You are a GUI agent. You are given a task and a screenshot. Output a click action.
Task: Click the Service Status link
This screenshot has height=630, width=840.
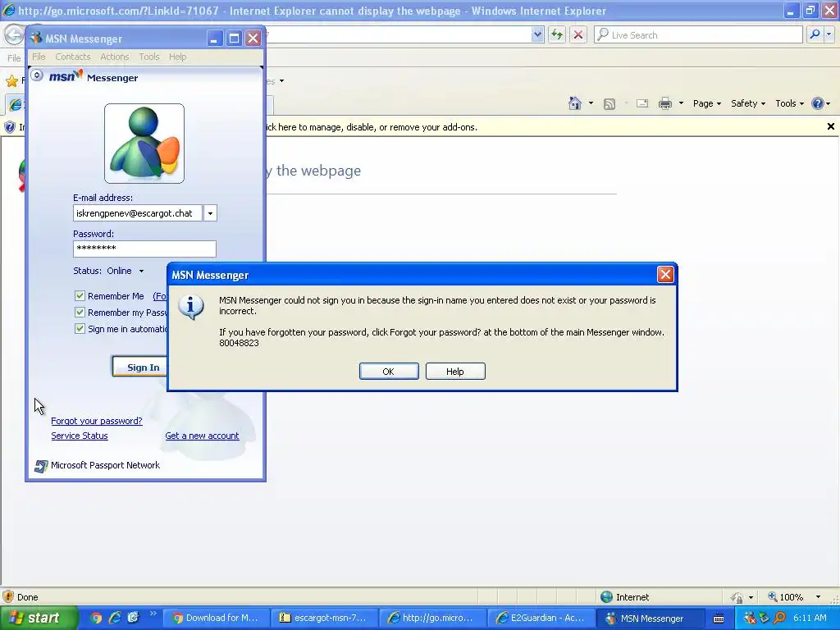pyautogui.click(x=80, y=436)
